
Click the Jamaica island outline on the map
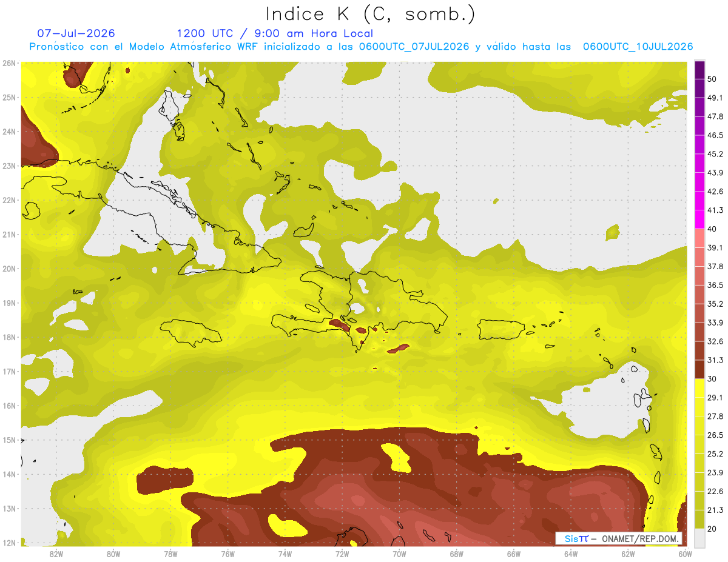[x=190, y=332]
